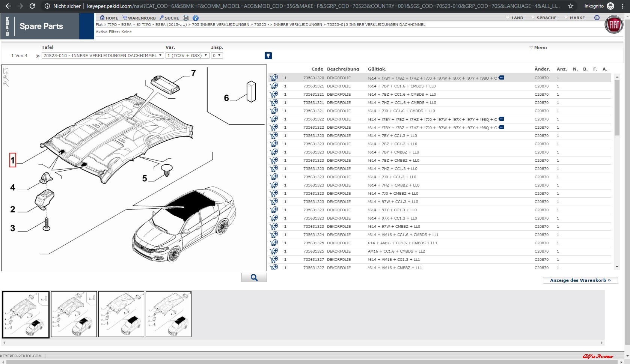Zoom in on the parts diagram

tap(6, 78)
